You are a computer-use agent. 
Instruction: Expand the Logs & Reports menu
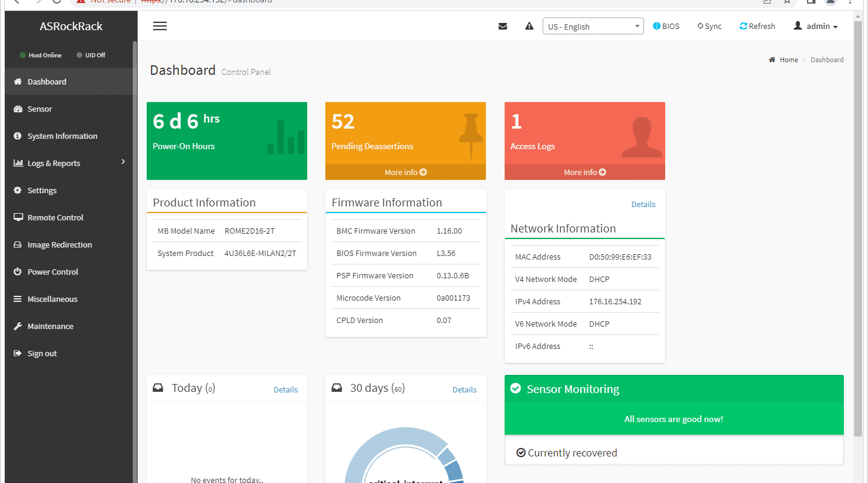pos(70,163)
